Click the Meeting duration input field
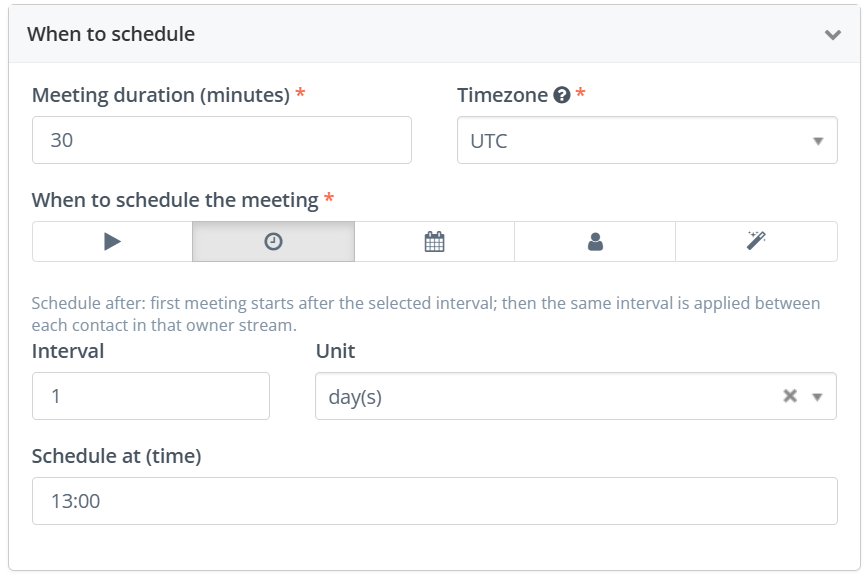The width and height of the screenshot is (866, 586). tap(222, 140)
